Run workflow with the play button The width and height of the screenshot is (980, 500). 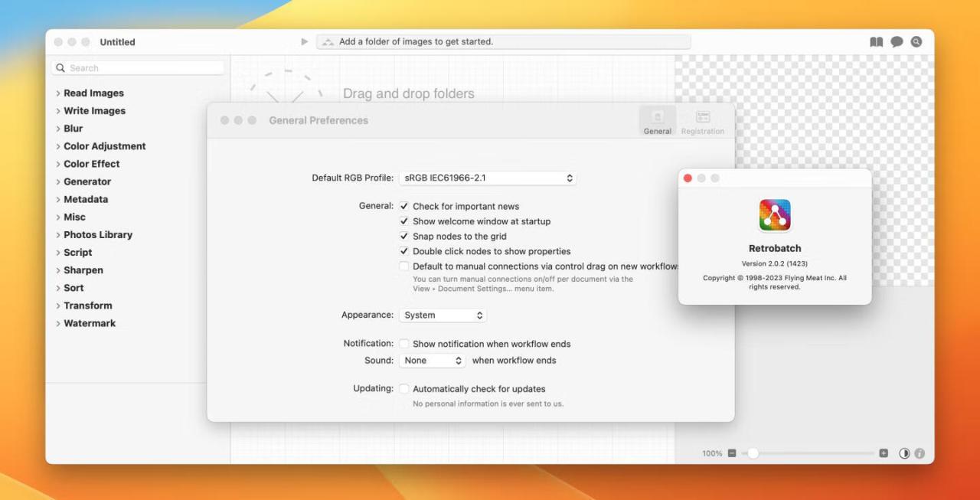tap(304, 42)
